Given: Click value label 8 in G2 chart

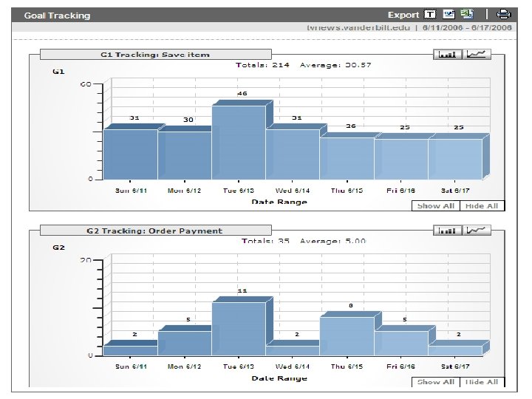Looking at the screenshot, I should (x=351, y=305).
